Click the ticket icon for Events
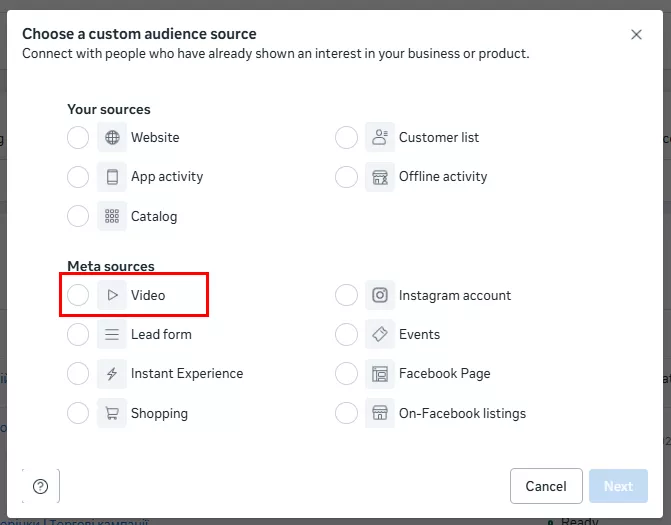 pos(380,335)
